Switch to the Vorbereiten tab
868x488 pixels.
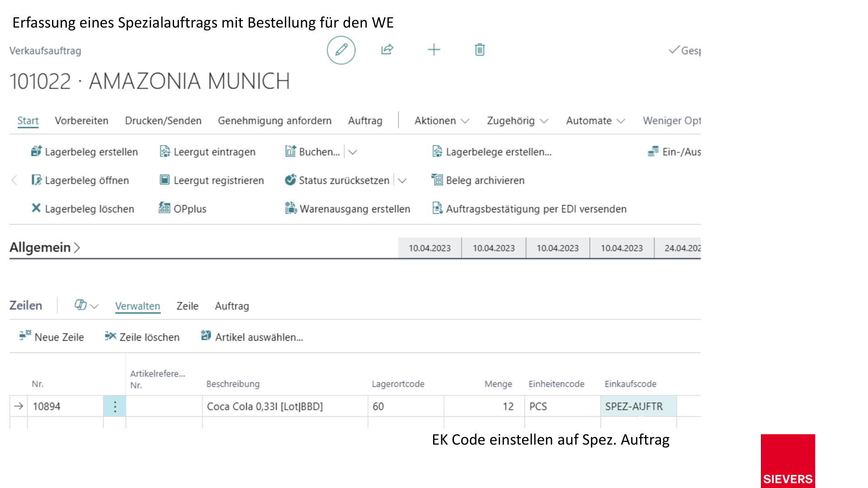click(x=81, y=121)
